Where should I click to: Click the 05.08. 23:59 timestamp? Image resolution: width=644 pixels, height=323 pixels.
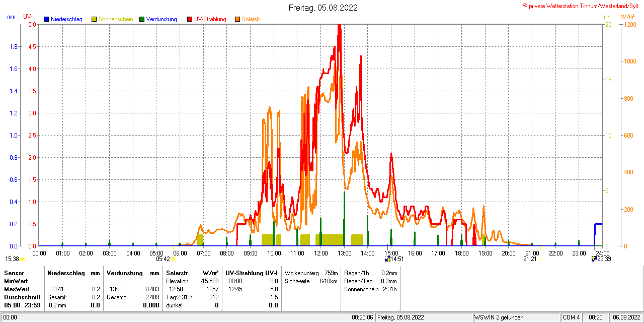point(23,305)
